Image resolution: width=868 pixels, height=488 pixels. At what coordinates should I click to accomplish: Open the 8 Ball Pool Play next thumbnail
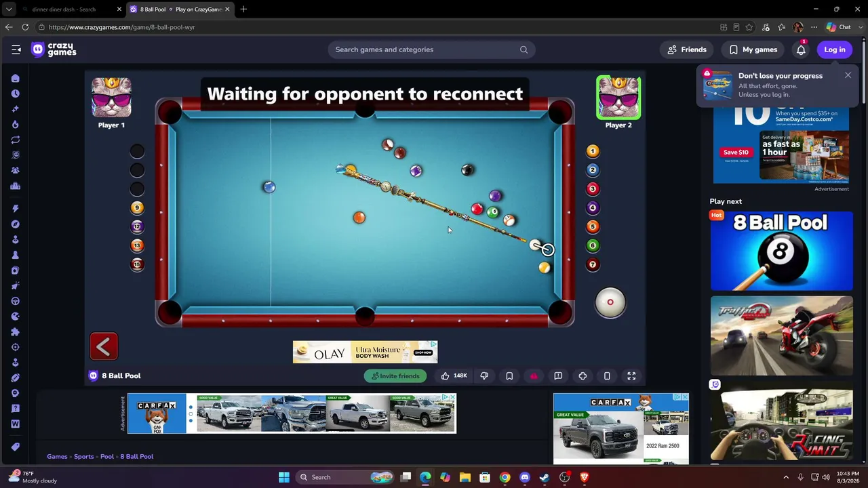pyautogui.click(x=781, y=251)
